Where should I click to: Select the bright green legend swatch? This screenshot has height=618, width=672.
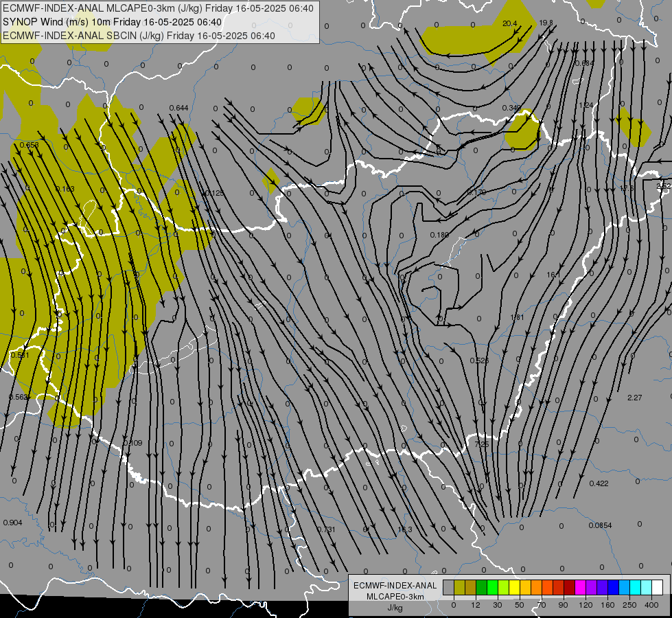(493, 588)
